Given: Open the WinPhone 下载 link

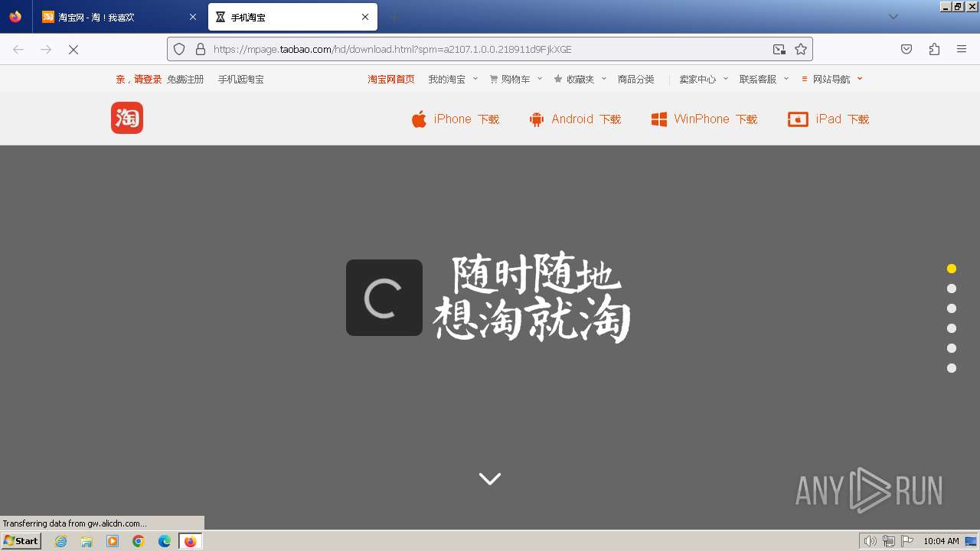Looking at the screenshot, I should 716,119.
